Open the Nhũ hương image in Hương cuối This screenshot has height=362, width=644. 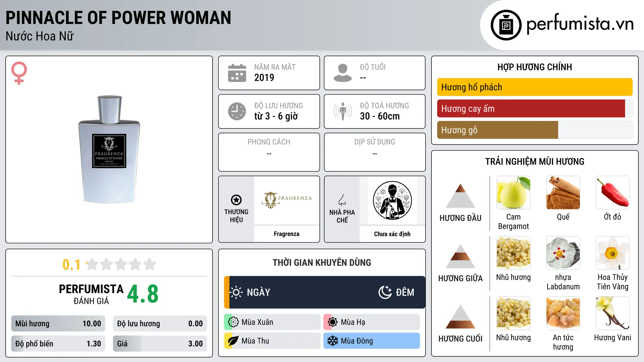514,313
